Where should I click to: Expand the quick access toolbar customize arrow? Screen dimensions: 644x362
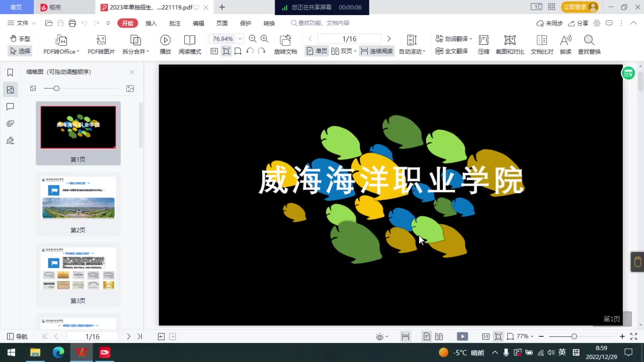coord(108,23)
